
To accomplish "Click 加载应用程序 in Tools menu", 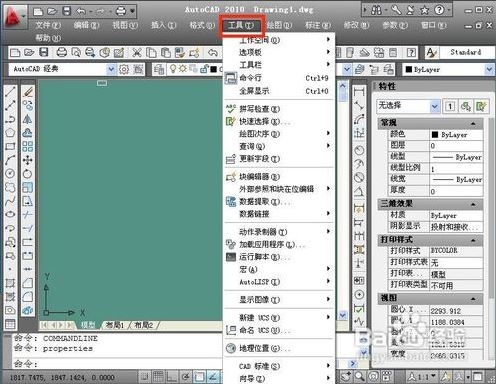I will (x=279, y=244).
